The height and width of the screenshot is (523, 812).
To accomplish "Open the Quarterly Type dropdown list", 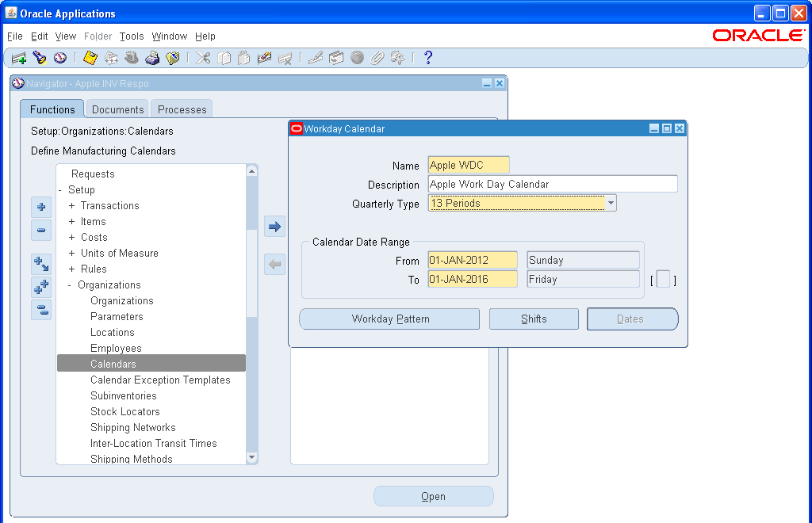I will pos(610,203).
